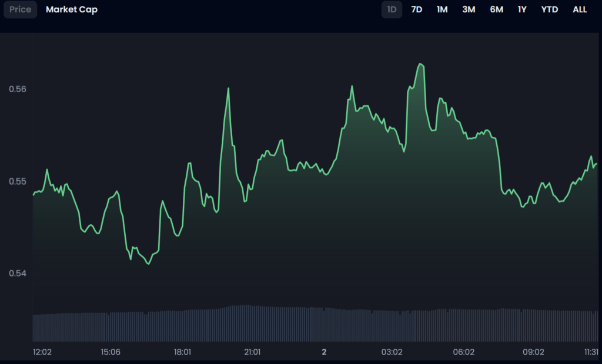Click the 0.54 price axis label
This screenshot has height=364, width=602.
pos(17,273)
